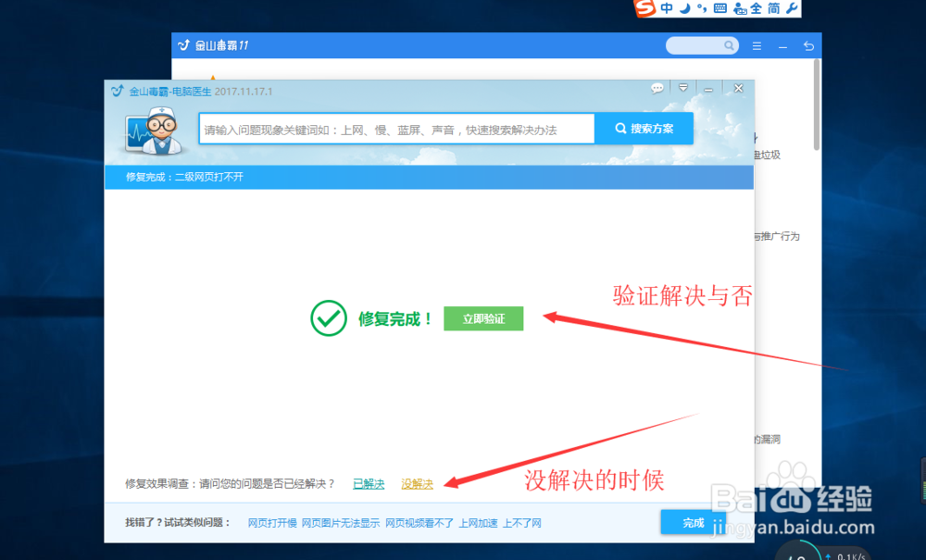
Task: Open the dropdown menu arrow in 电脑医生 title bar
Action: (683, 88)
